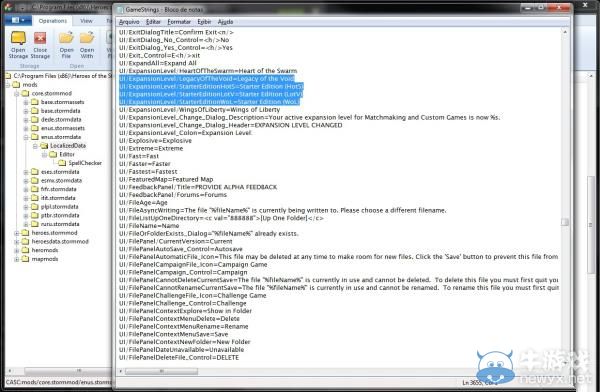Screen dimensions: 600x392
Task: Open the Editar menu in Notepad
Action: click(x=153, y=22)
